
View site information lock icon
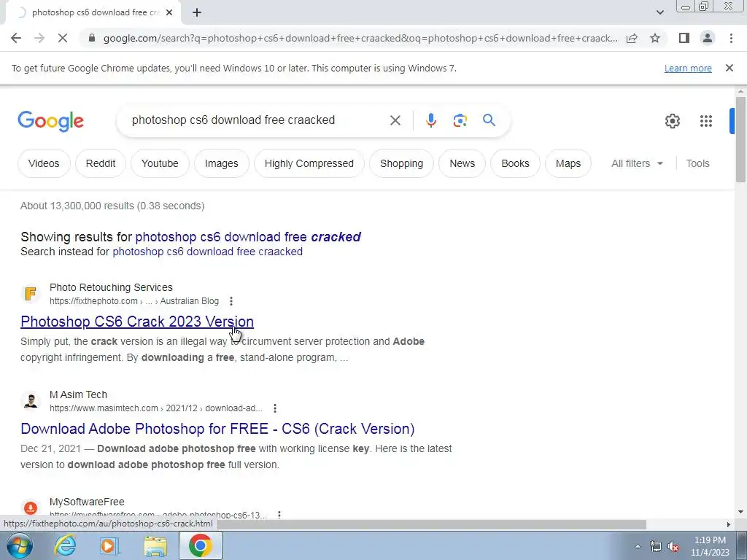92,38
